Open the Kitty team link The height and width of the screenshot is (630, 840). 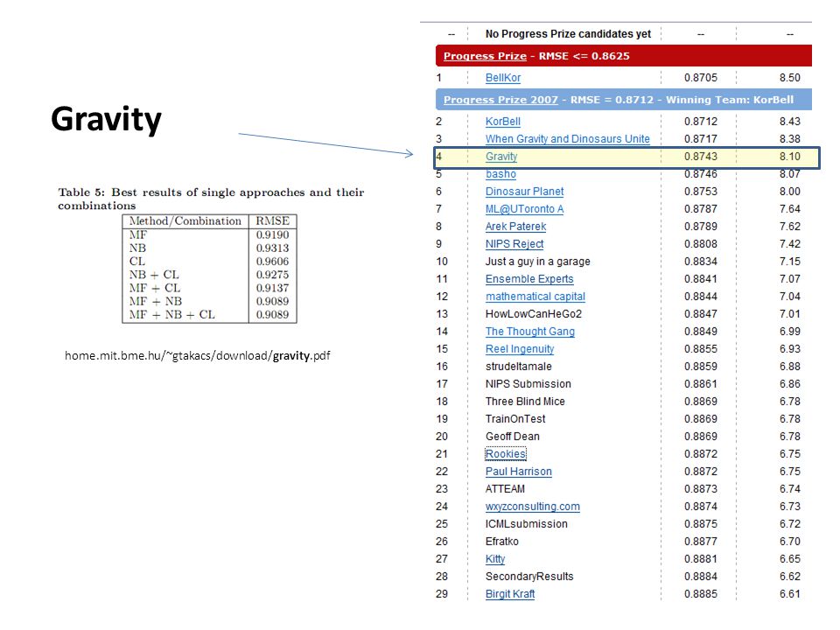click(495, 559)
